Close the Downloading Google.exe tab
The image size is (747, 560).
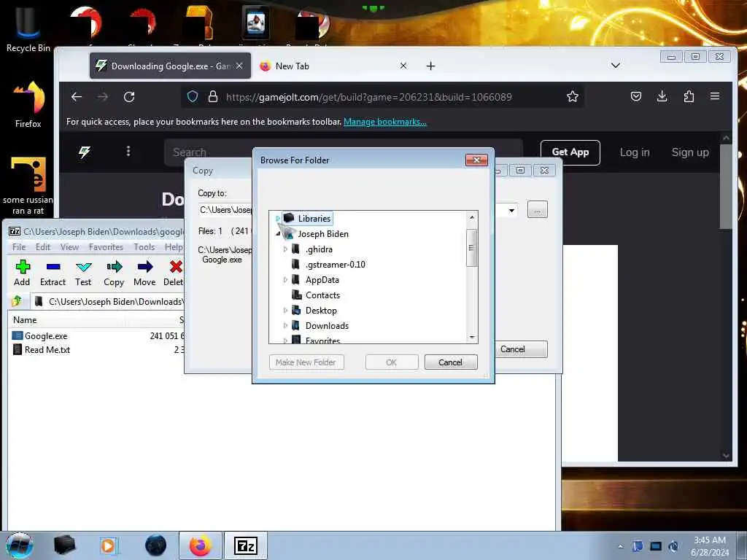[239, 66]
